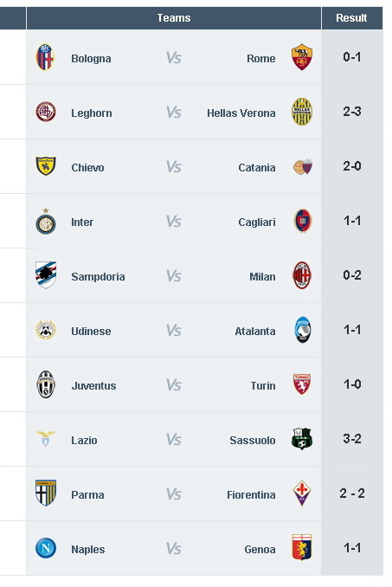Click the Juventus Turin 1-0 score
The width and height of the screenshot is (392, 587).
(352, 384)
